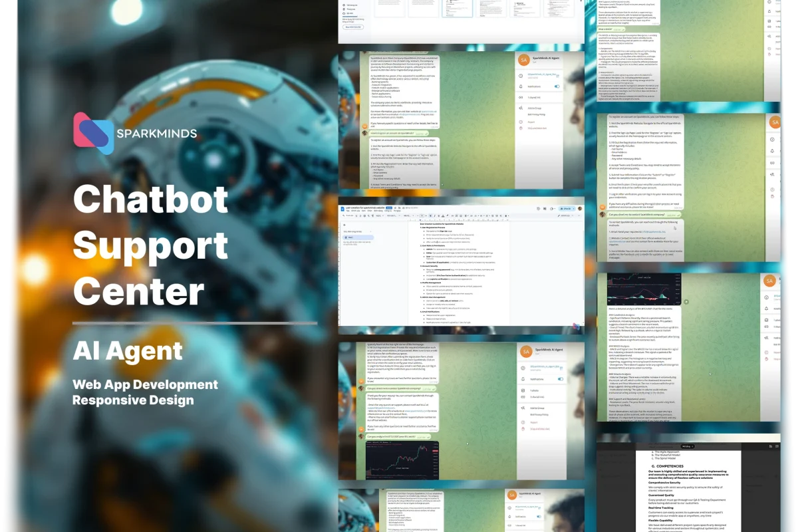
Task: Click the 'Chatbot Support Center' headline
Action: [150, 246]
